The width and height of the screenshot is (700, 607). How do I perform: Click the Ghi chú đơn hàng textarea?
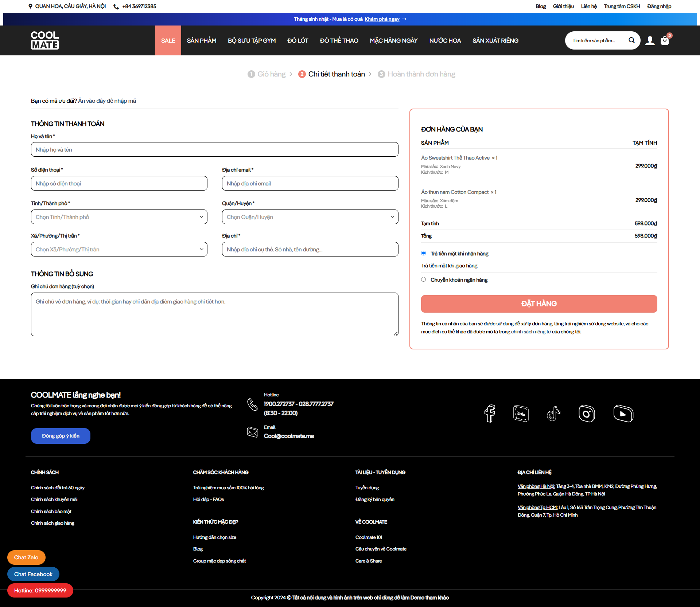point(215,314)
